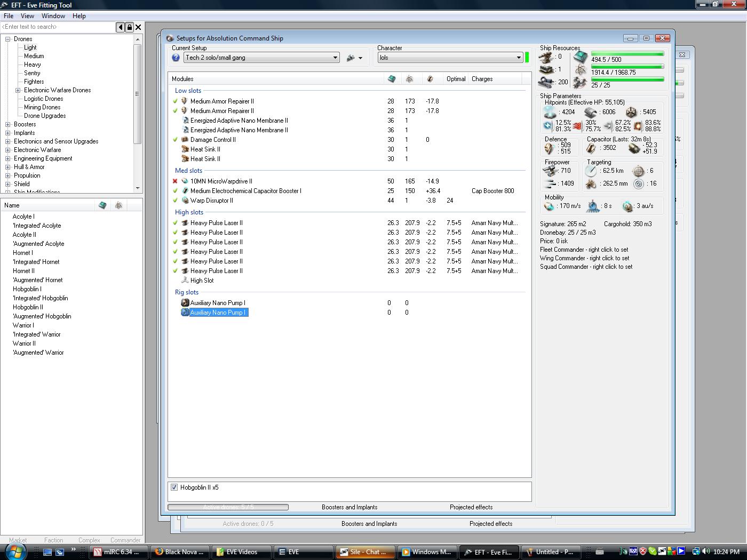
Task: Expand the Implants tree node
Action: pos(8,133)
